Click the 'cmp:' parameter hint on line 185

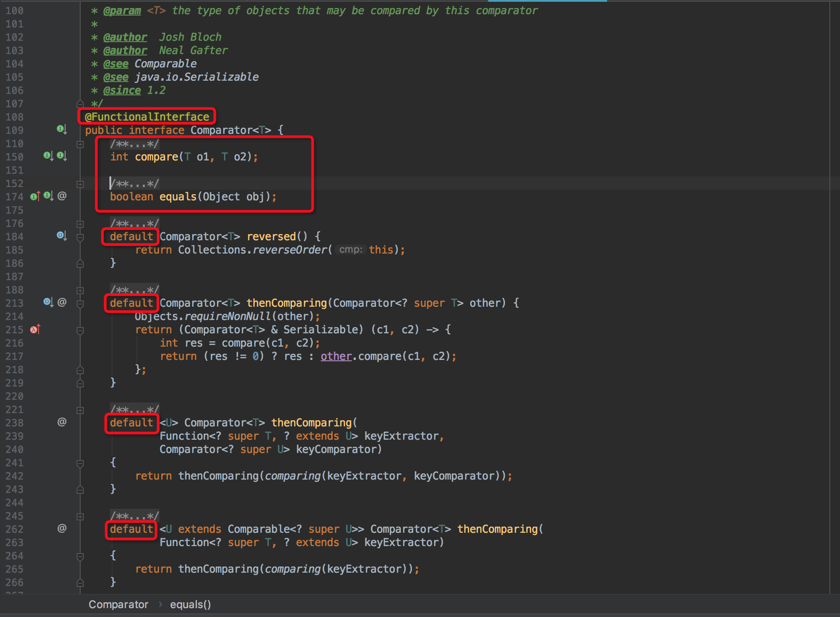[350, 250]
